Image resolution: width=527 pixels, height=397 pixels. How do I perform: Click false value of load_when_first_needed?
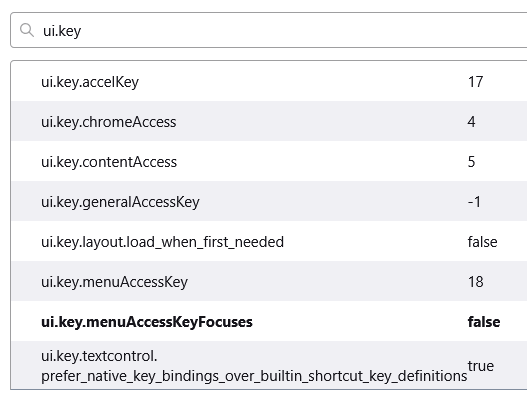482,242
